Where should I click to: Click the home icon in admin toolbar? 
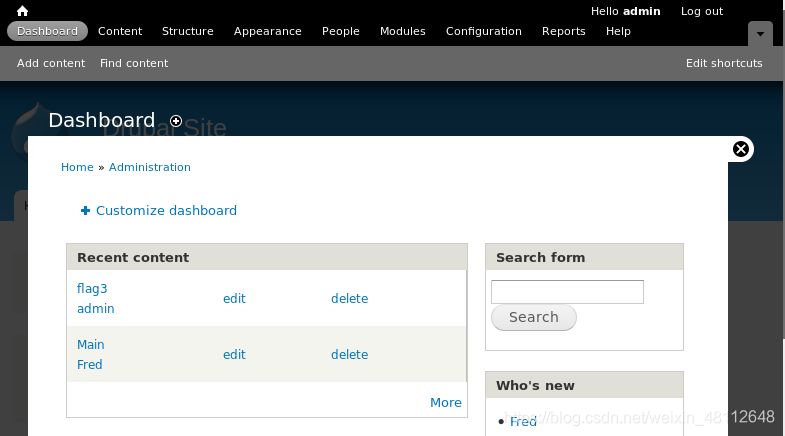23,11
